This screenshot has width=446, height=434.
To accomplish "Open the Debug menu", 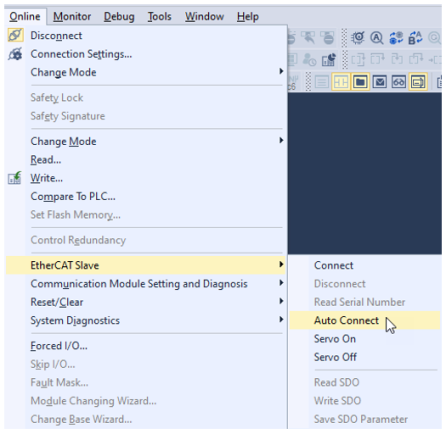I will pos(119,16).
